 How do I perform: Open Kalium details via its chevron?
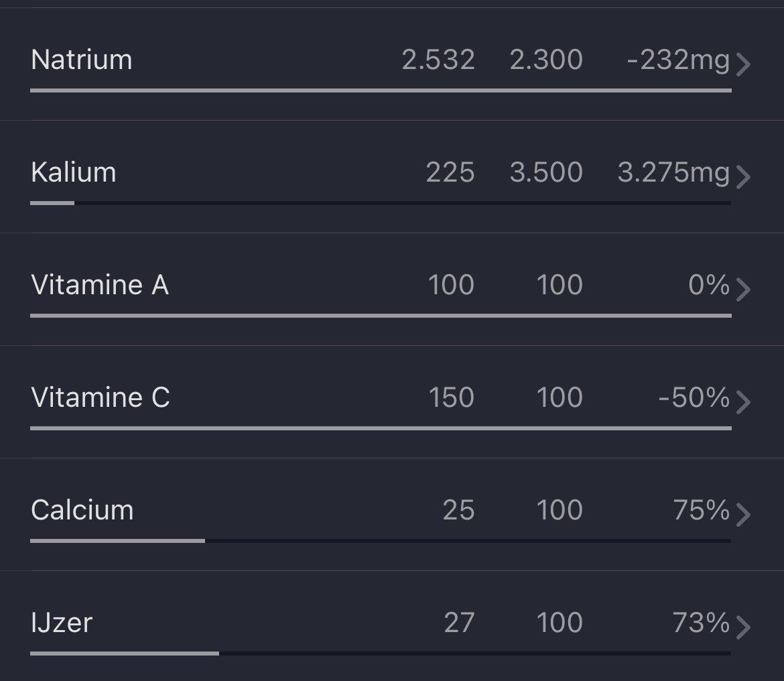742,177
